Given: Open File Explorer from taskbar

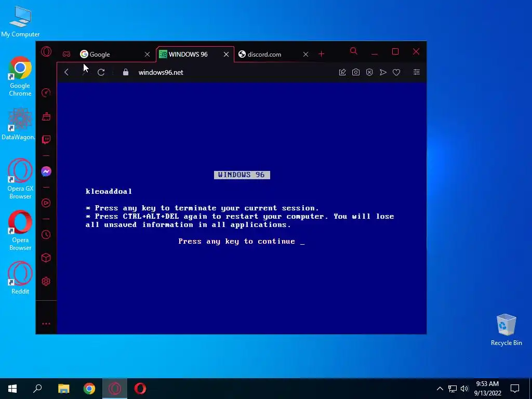Looking at the screenshot, I should click(63, 389).
